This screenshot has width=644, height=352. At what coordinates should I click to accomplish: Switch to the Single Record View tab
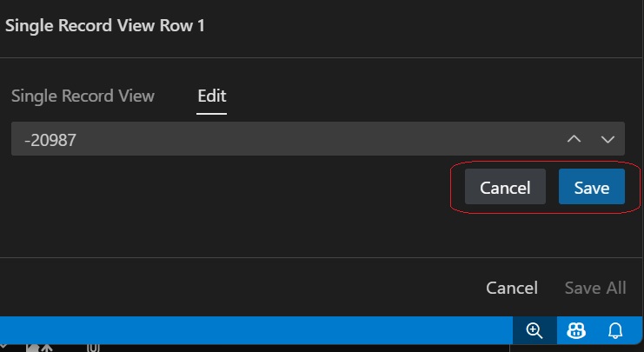coord(83,96)
